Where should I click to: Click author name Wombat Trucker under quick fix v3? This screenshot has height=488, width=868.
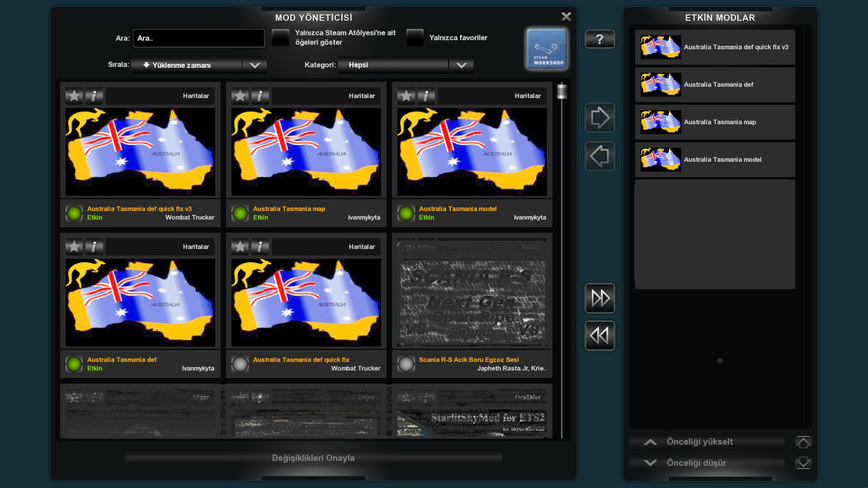pos(190,218)
